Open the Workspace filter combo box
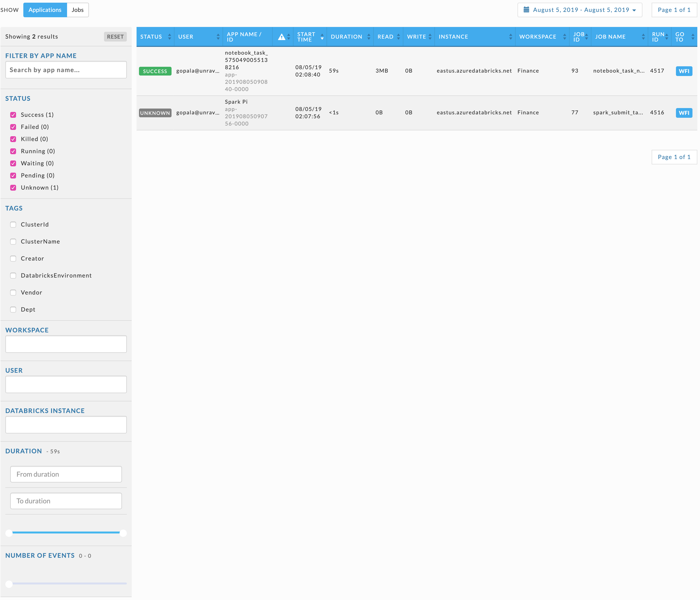 [x=66, y=344]
